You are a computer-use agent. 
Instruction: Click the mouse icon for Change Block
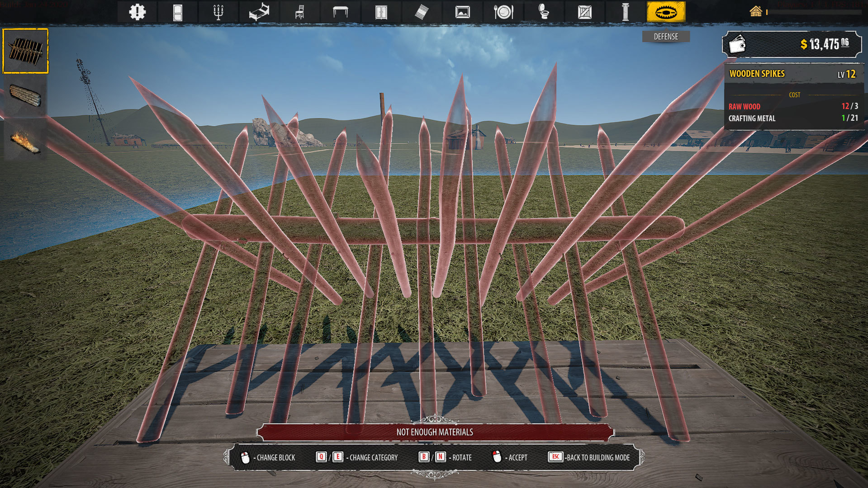tap(245, 457)
